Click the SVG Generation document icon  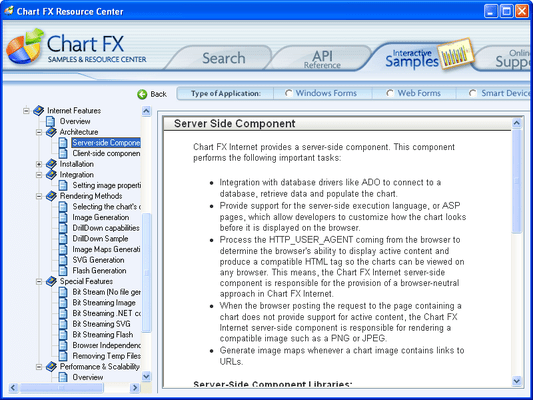63,260
